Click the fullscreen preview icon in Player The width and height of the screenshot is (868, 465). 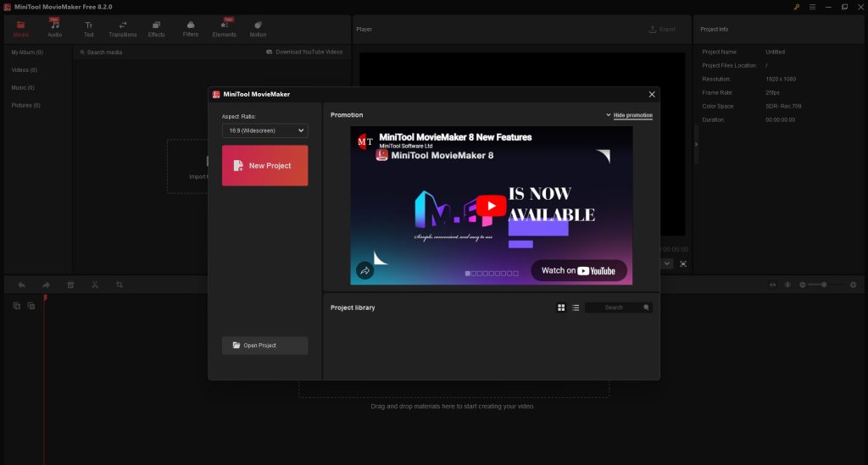(683, 264)
